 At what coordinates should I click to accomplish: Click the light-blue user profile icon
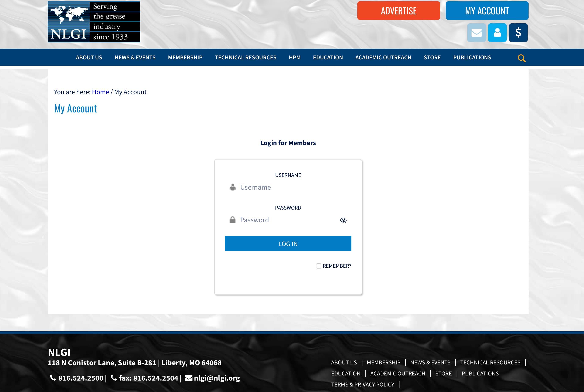coord(497,33)
